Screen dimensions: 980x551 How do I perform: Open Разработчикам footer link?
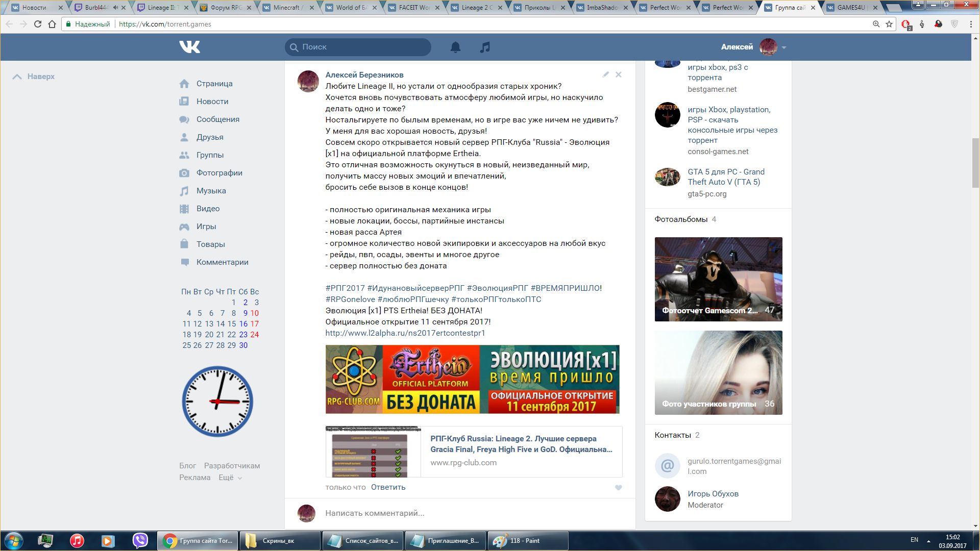coord(232,466)
